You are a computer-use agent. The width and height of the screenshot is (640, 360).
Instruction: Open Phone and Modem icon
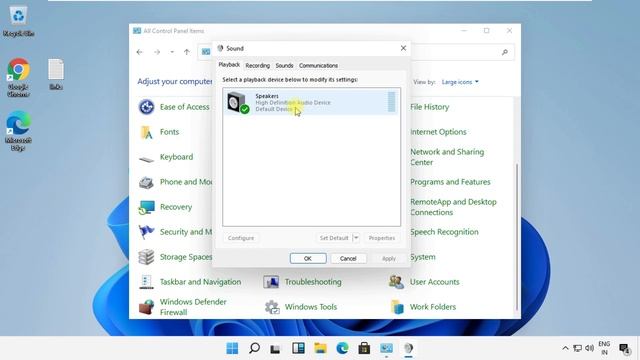point(147,182)
